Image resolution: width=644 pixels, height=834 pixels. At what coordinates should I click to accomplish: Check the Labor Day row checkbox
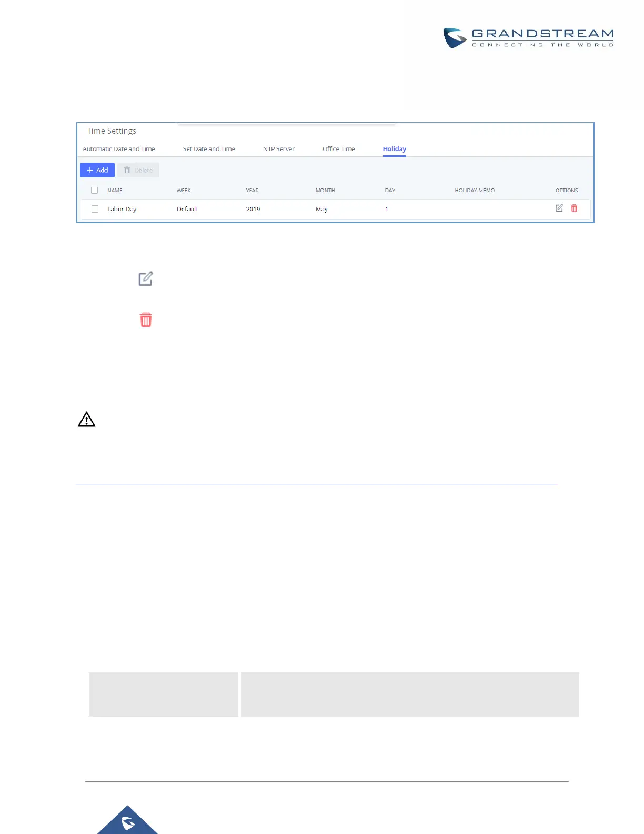click(95, 209)
